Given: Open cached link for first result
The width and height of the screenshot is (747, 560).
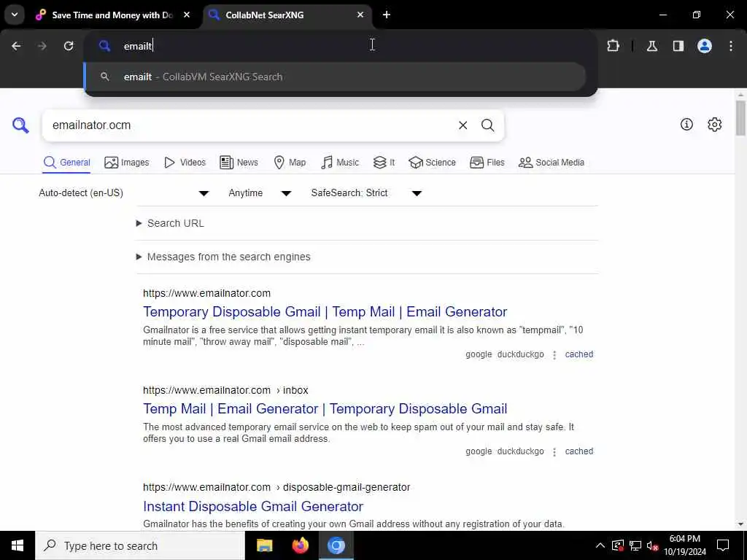Looking at the screenshot, I should point(578,354).
